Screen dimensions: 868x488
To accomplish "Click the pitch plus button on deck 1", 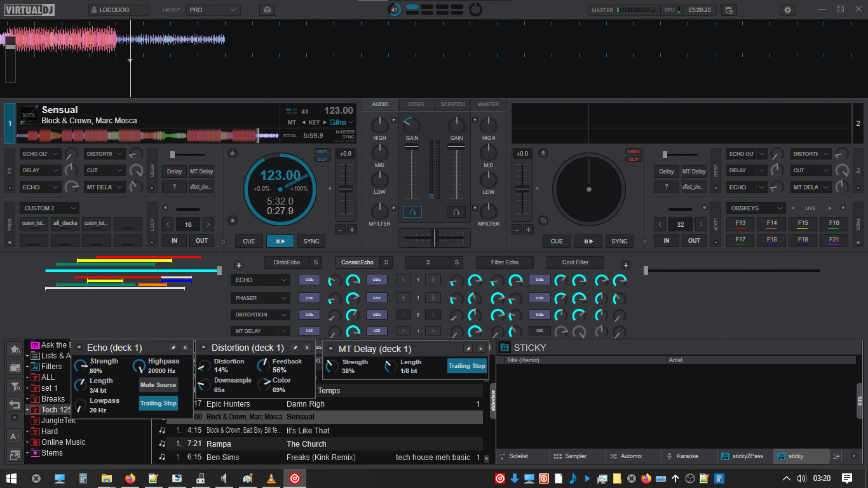I will click(x=351, y=229).
